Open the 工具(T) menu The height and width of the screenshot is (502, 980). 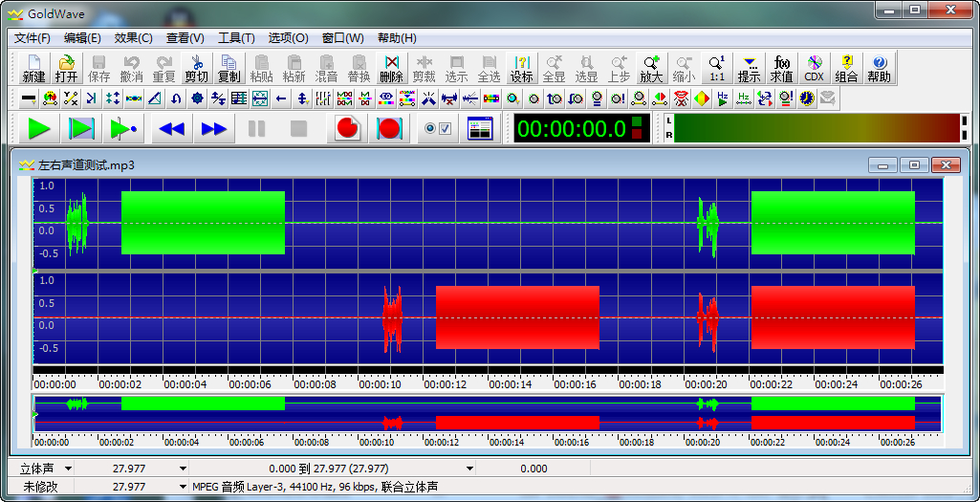[x=236, y=38]
